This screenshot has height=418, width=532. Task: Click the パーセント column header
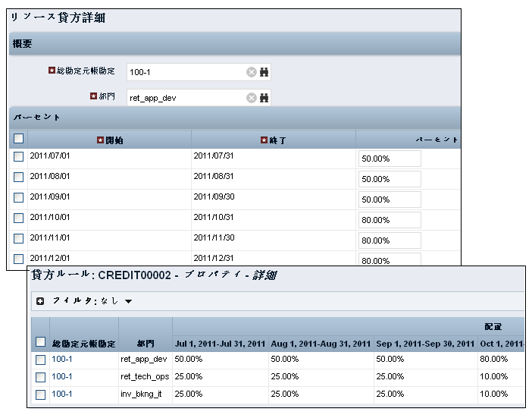pos(408,140)
